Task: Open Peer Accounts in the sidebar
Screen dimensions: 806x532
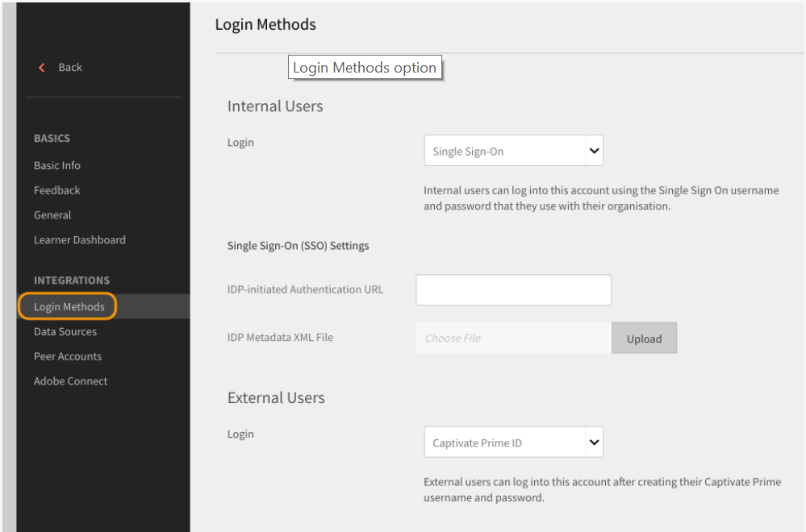Action: [x=68, y=356]
